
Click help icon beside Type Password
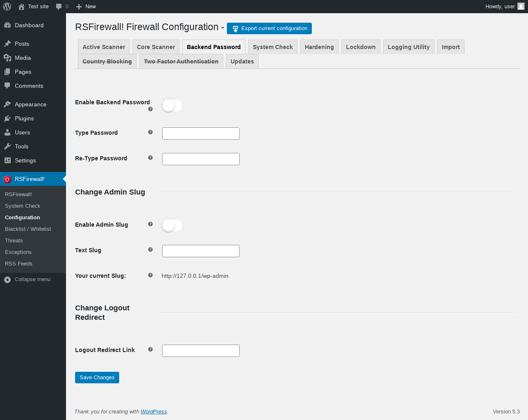(150, 132)
